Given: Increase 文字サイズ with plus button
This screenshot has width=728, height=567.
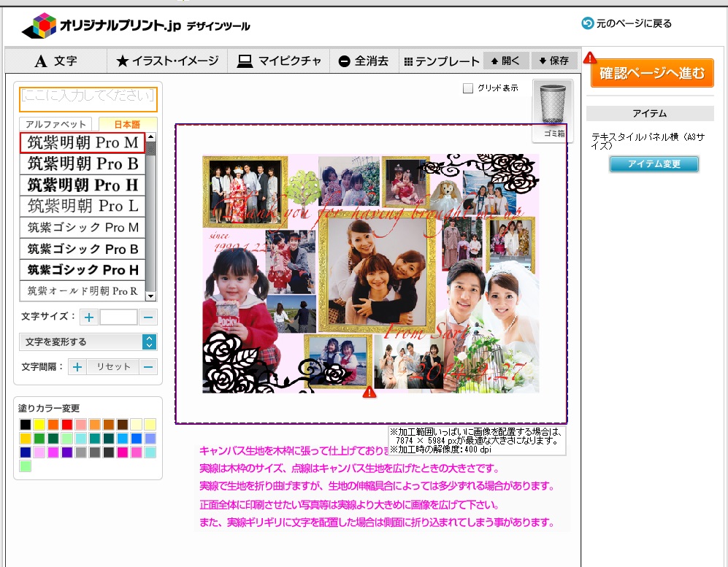Looking at the screenshot, I should coord(88,317).
